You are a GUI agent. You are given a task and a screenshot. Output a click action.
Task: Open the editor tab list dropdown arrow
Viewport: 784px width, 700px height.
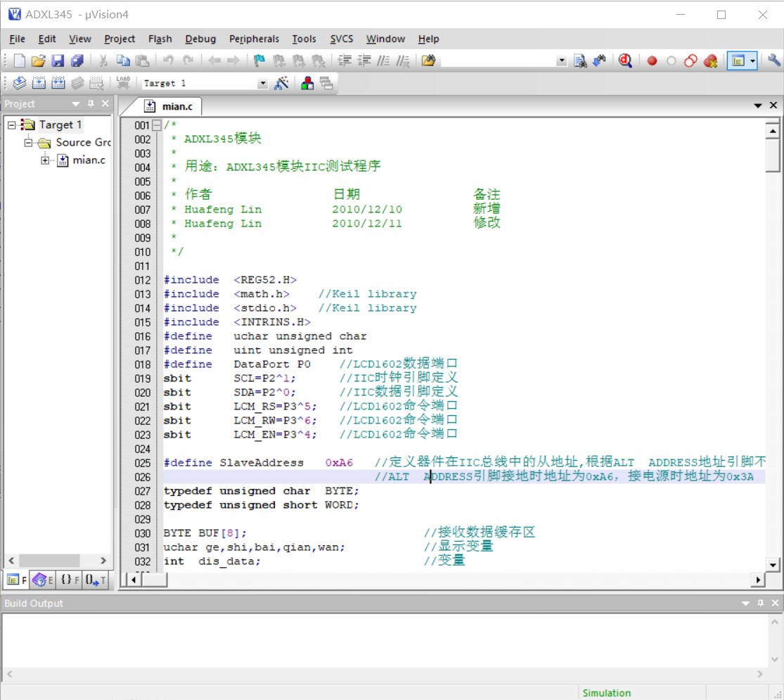[757, 105]
